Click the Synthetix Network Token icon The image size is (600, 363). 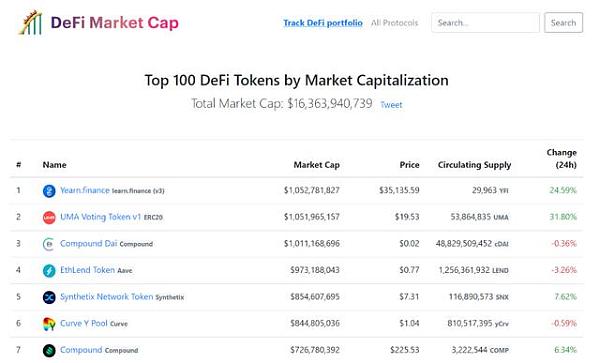[49, 297]
